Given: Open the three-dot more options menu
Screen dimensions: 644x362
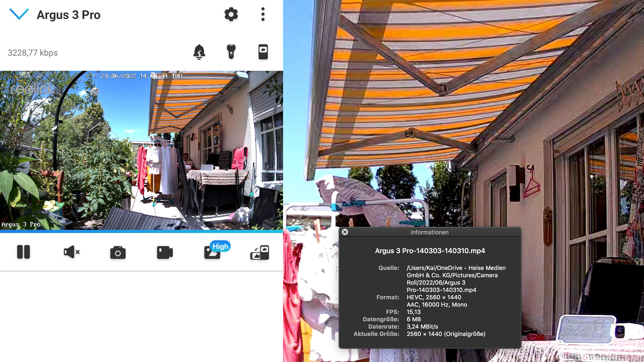Looking at the screenshot, I should [x=263, y=14].
